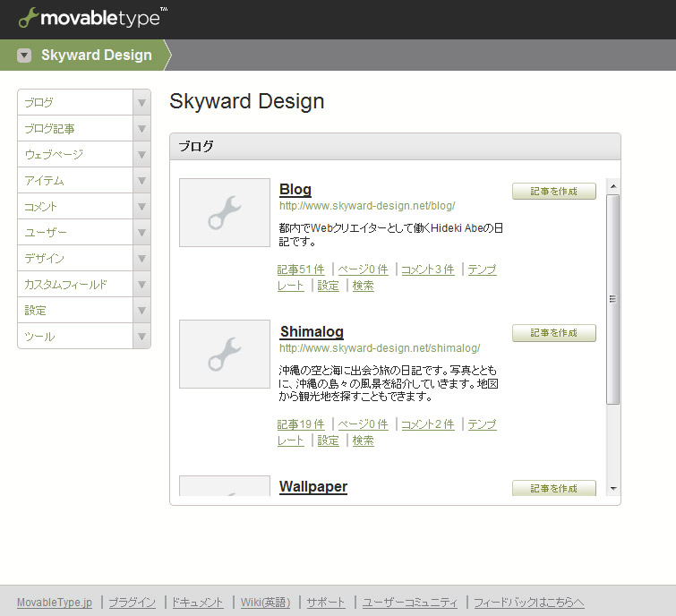Viewport: 676px width, 616px height.
Task: View Shimalog's 記事19件 entries link
Action: coord(301,424)
